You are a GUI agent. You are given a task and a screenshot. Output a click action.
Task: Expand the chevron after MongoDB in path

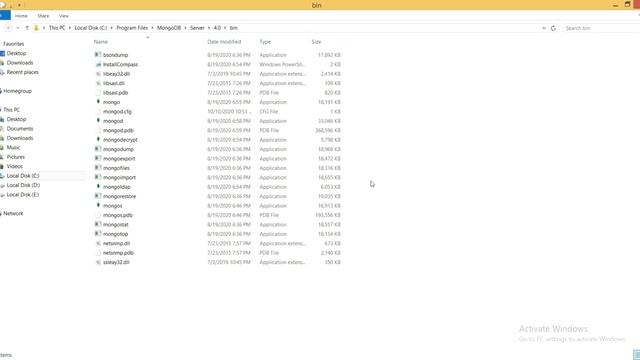(185, 28)
